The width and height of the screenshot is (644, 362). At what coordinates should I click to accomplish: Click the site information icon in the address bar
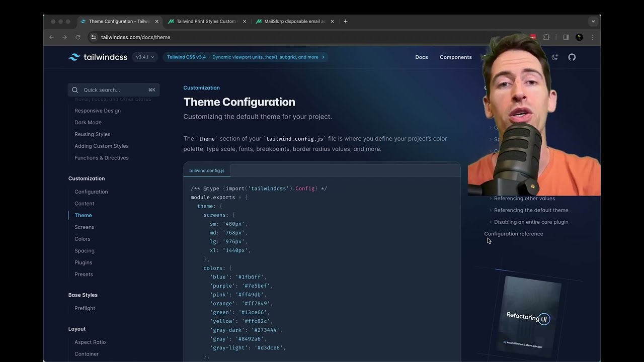(93, 37)
